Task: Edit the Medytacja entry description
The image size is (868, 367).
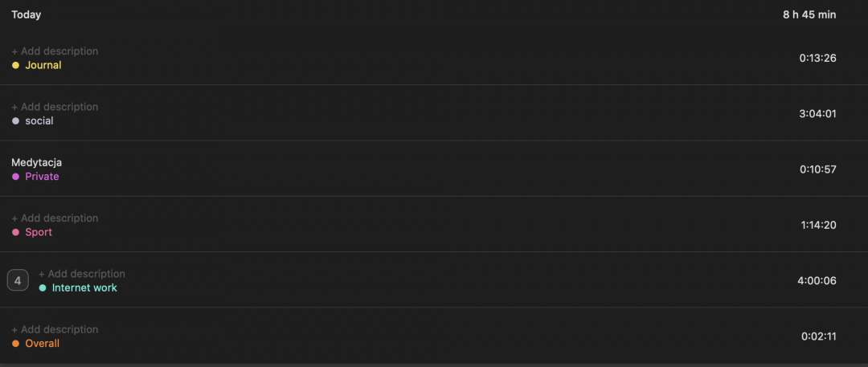Action: point(37,162)
